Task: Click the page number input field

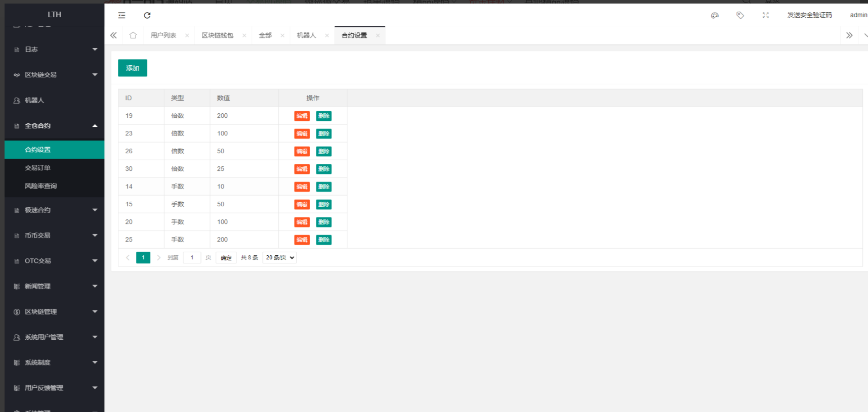Action: pos(192,258)
